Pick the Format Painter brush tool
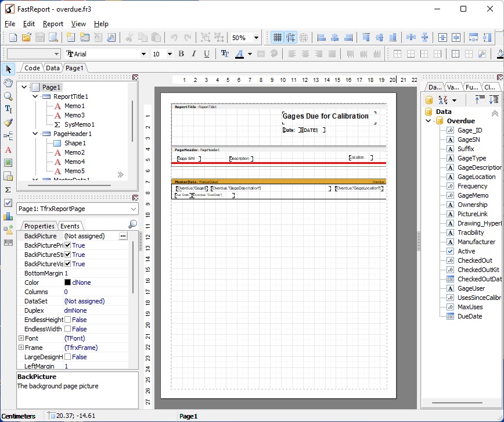Screen dimensions: 504x422 point(8,123)
